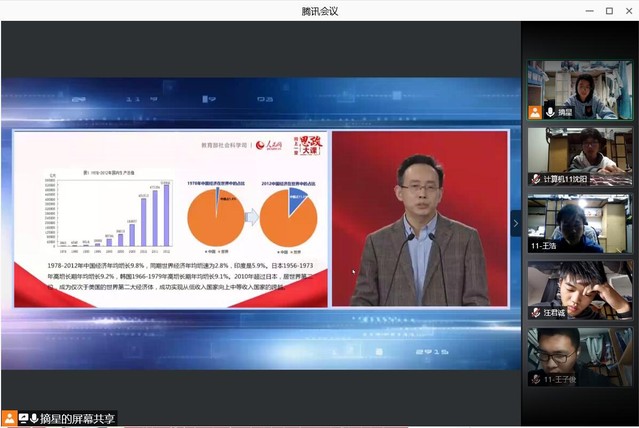
Task: Select 汪君诚's video thumbnail
Action: coord(580,290)
